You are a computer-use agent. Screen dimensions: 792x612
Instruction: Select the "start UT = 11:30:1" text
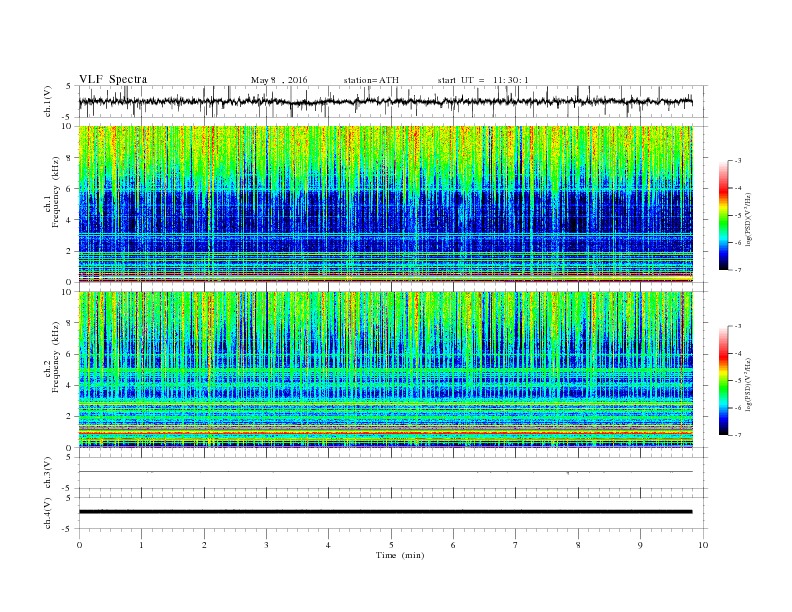click(x=483, y=80)
